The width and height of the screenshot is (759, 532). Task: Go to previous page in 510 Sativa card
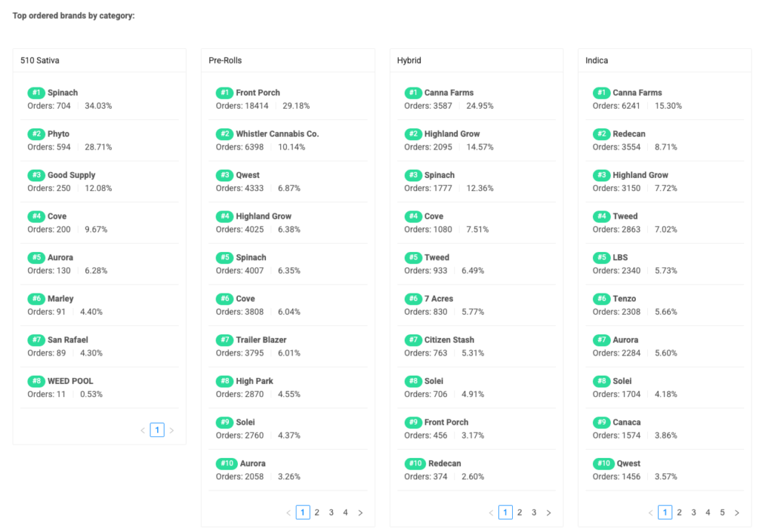click(143, 430)
